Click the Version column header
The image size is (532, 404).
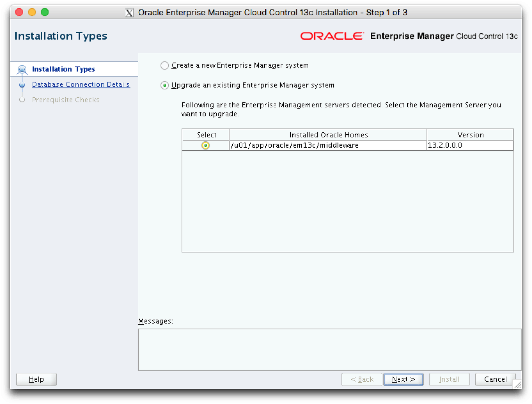470,135
